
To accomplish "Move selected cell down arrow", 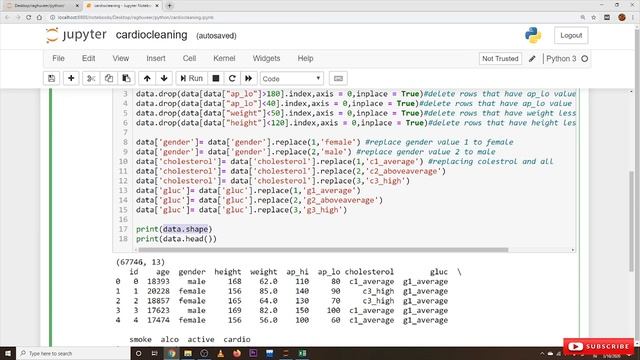I will coord(164,78).
